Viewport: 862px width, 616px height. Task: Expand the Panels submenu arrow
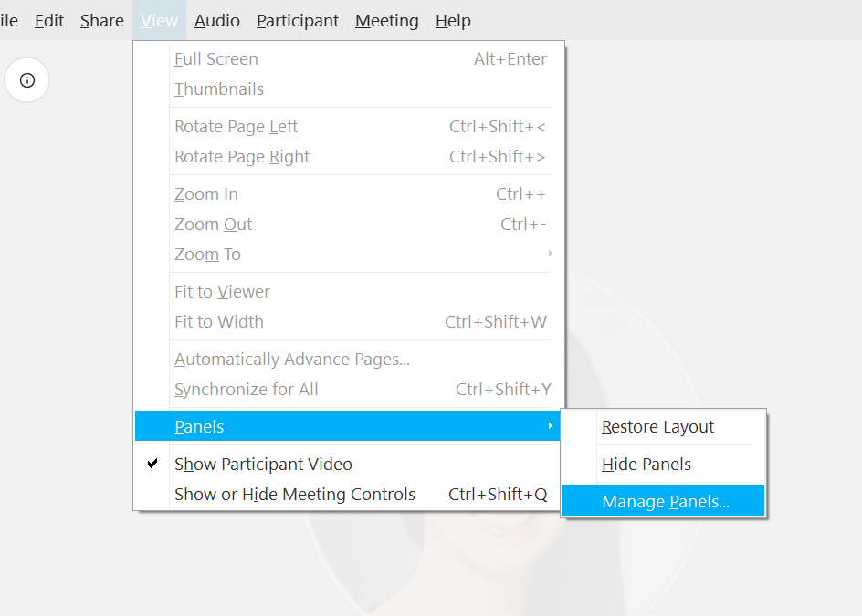point(550,426)
